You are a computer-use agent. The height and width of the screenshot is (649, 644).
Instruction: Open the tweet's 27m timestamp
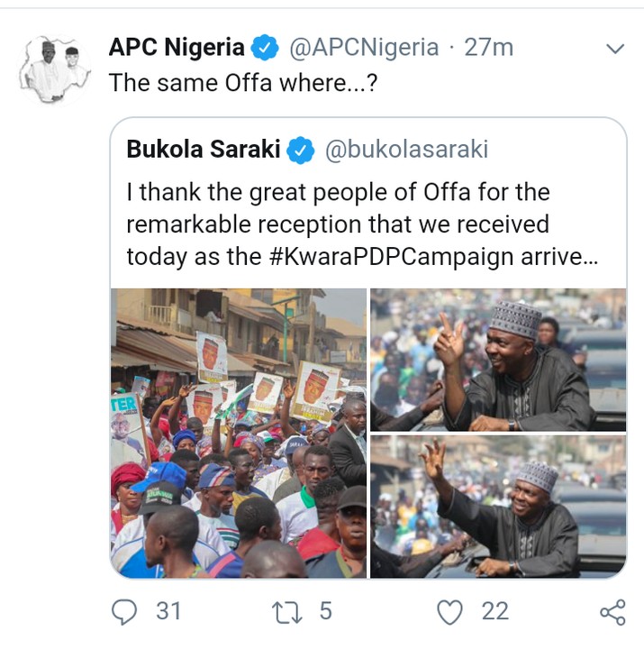pyautogui.click(x=488, y=48)
